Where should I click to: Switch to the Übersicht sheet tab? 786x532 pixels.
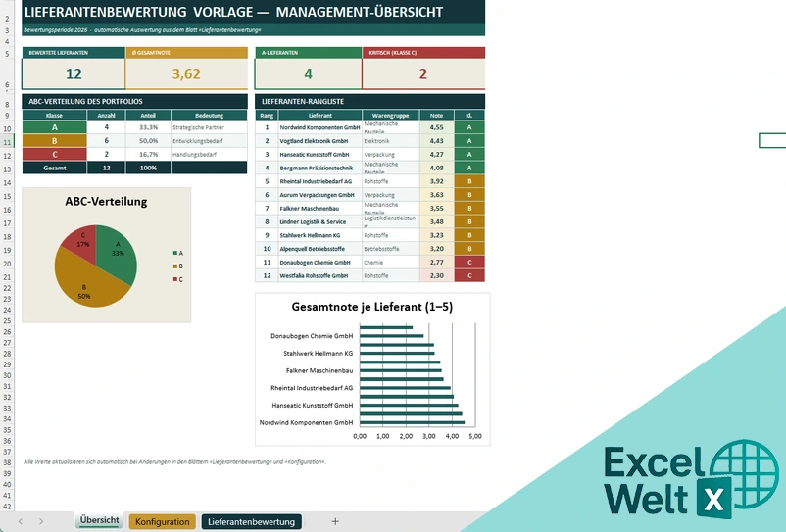[99, 520]
